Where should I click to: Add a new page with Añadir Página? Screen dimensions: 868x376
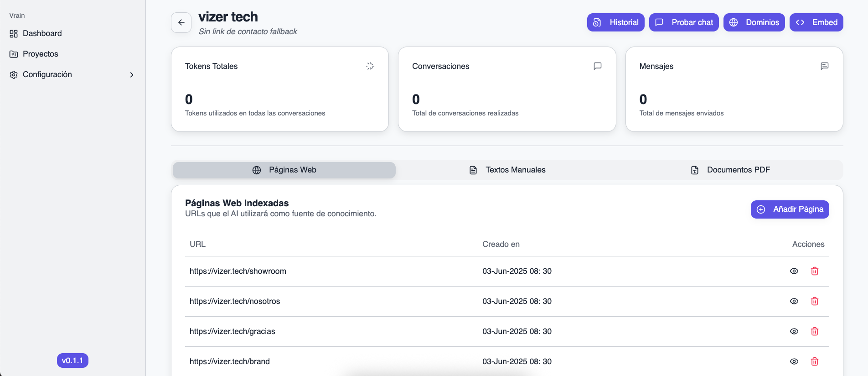790,209
